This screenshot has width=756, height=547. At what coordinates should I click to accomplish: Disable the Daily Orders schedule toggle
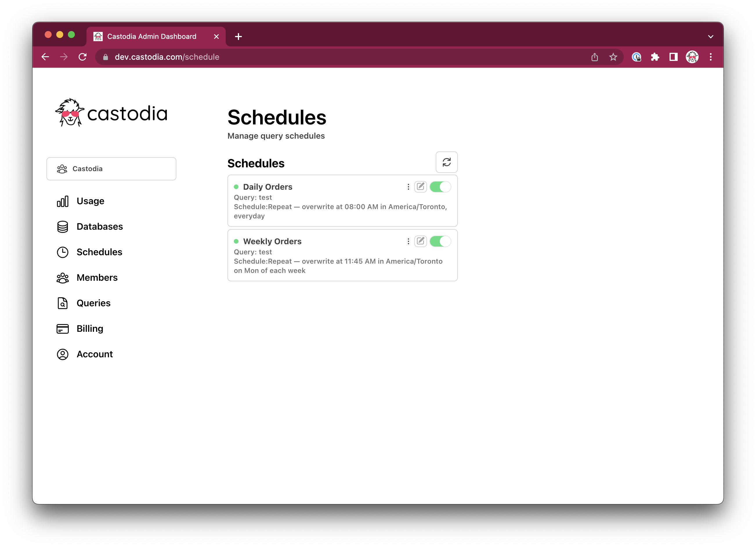440,187
